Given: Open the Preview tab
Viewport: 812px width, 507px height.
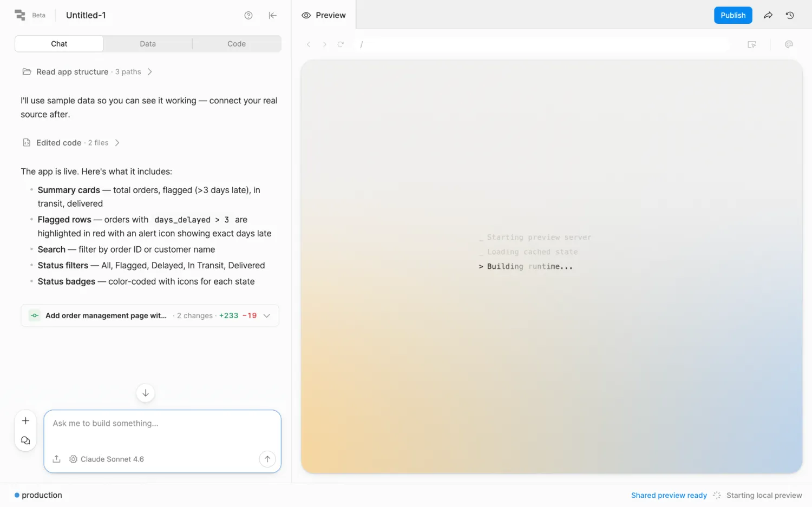Looking at the screenshot, I should (324, 15).
